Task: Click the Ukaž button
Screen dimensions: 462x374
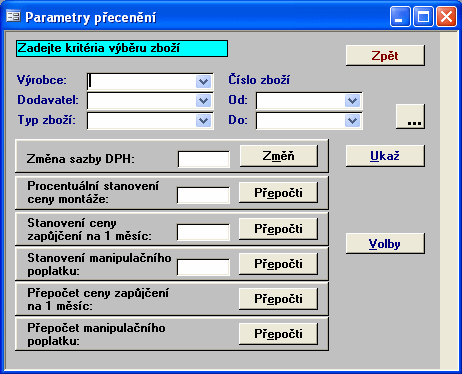Action: 385,156
